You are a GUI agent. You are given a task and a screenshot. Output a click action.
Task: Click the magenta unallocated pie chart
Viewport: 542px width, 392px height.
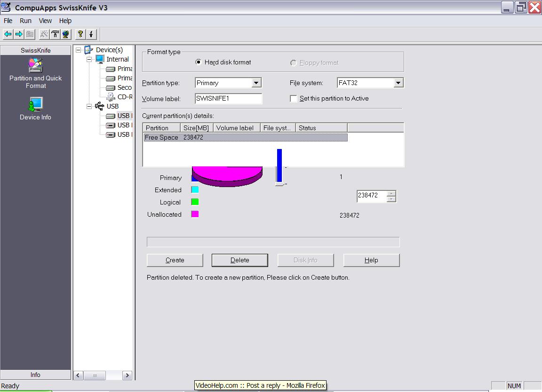click(x=227, y=176)
